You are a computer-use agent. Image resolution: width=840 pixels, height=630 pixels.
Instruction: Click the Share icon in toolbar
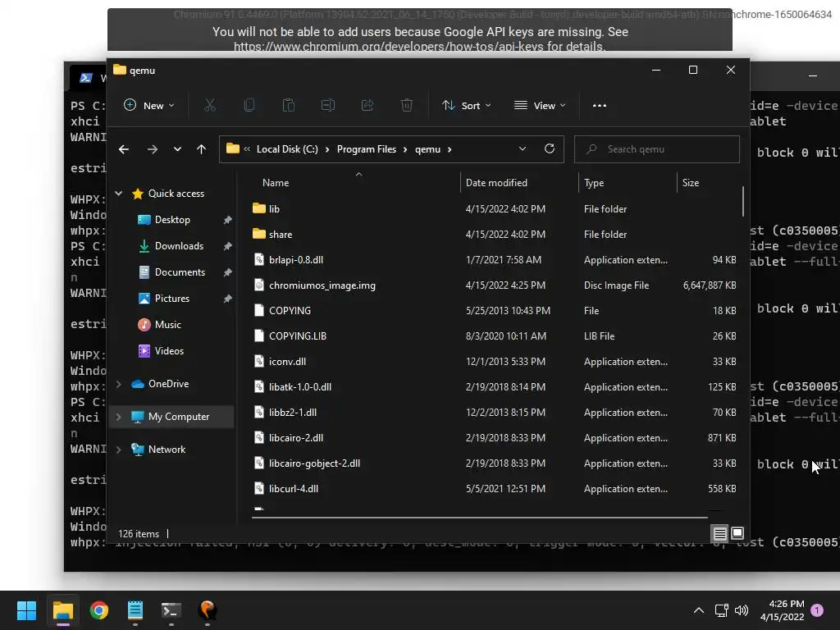click(367, 106)
